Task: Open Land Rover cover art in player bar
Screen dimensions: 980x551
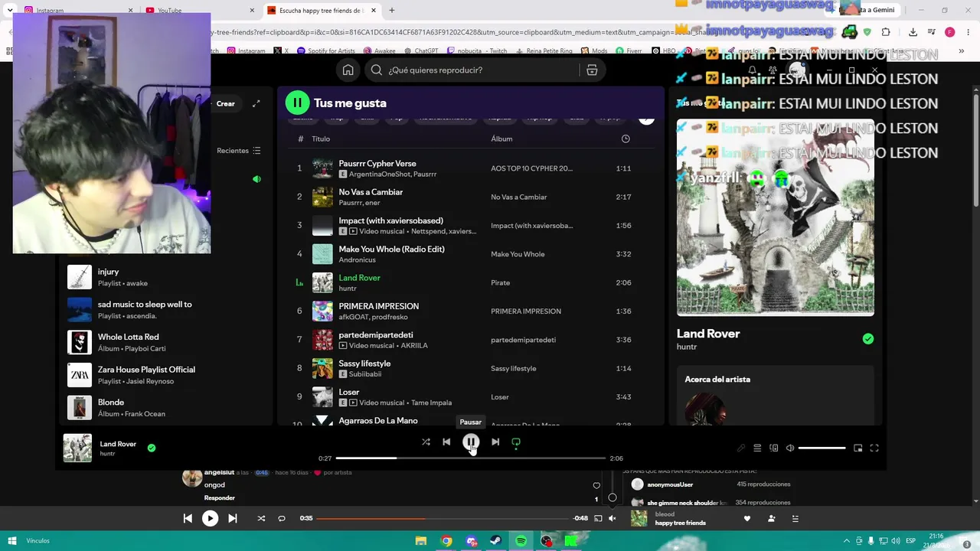Action: coord(77,448)
